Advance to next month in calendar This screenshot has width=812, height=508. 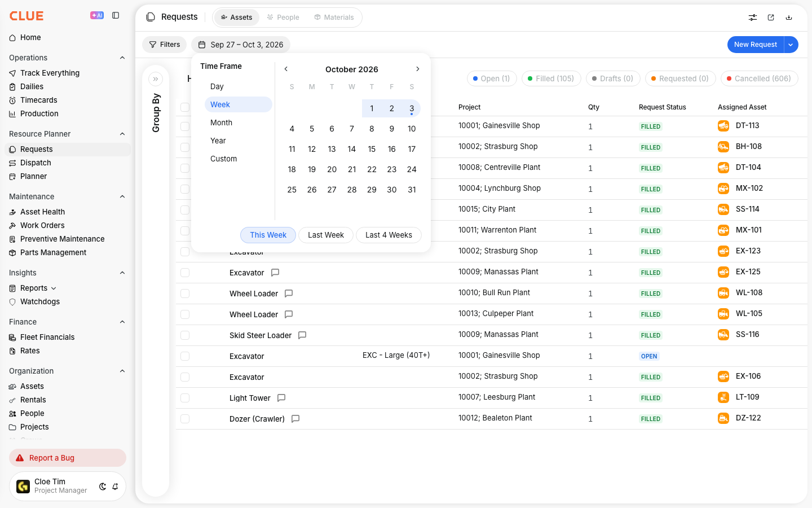418,69
